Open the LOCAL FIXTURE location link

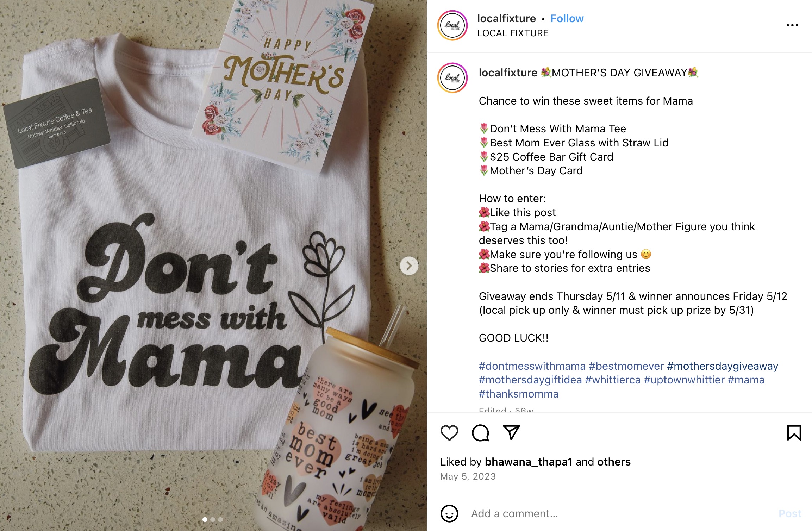click(513, 33)
